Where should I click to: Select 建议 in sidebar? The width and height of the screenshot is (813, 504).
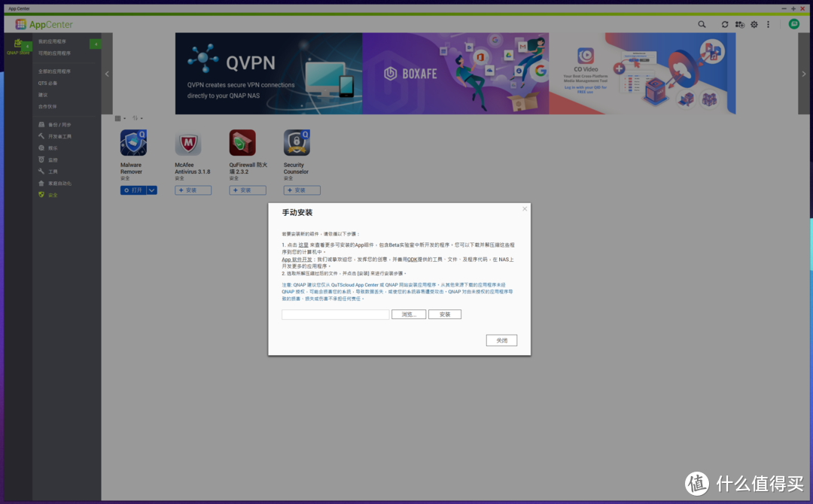pyautogui.click(x=43, y=95)
